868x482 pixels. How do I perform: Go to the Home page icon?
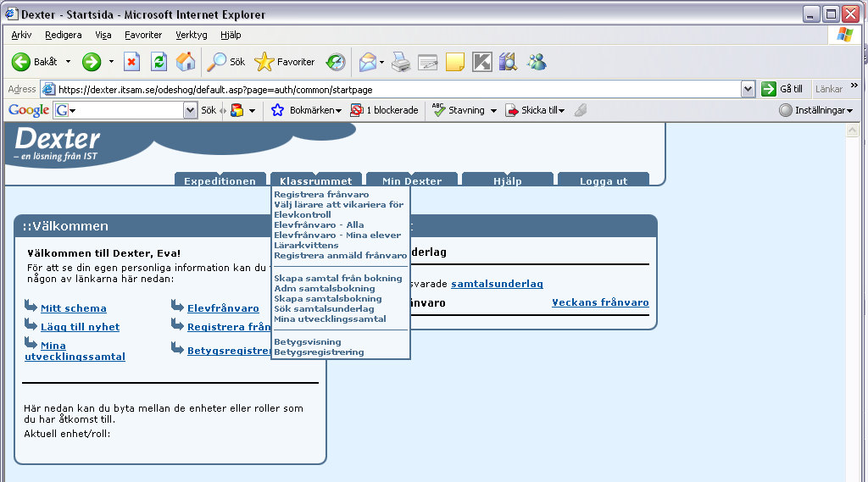coord(186,62)
